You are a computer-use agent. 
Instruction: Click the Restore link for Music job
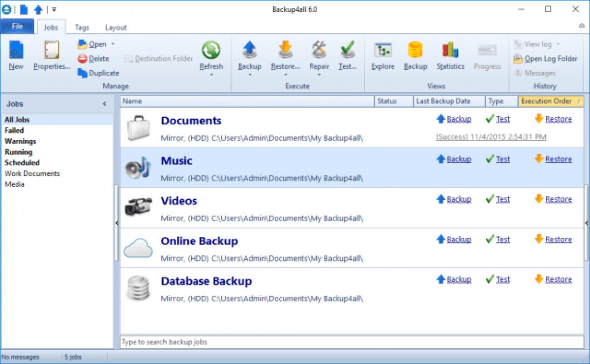559,159
